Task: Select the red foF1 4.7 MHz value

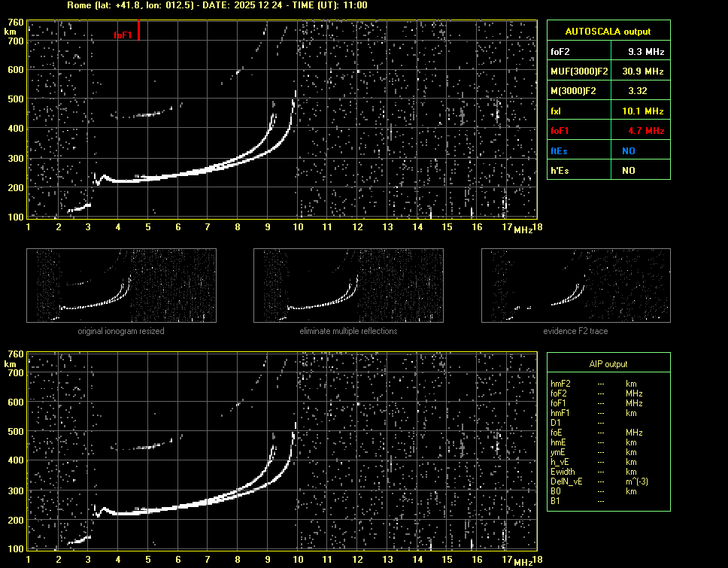Action: click(646, 131)
